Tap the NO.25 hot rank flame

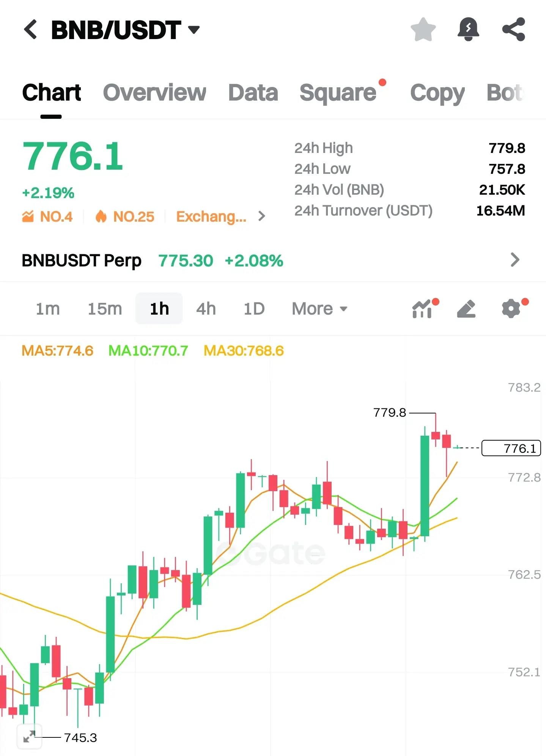pos(101,216)
